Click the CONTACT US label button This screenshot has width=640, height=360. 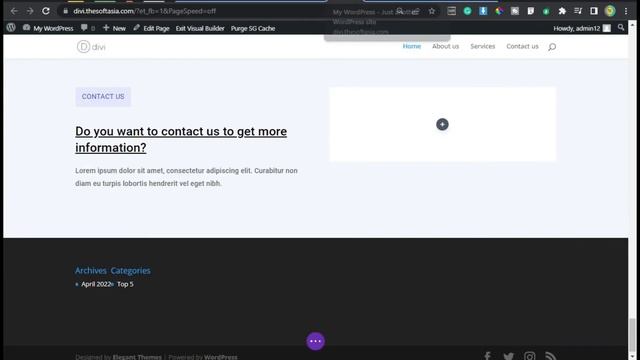point(103,96)
